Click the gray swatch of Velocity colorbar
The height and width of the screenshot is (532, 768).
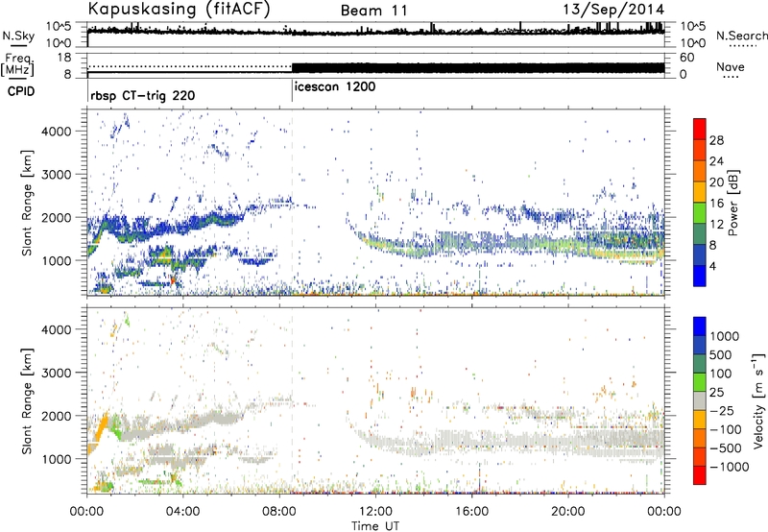(x=700, y=401)
